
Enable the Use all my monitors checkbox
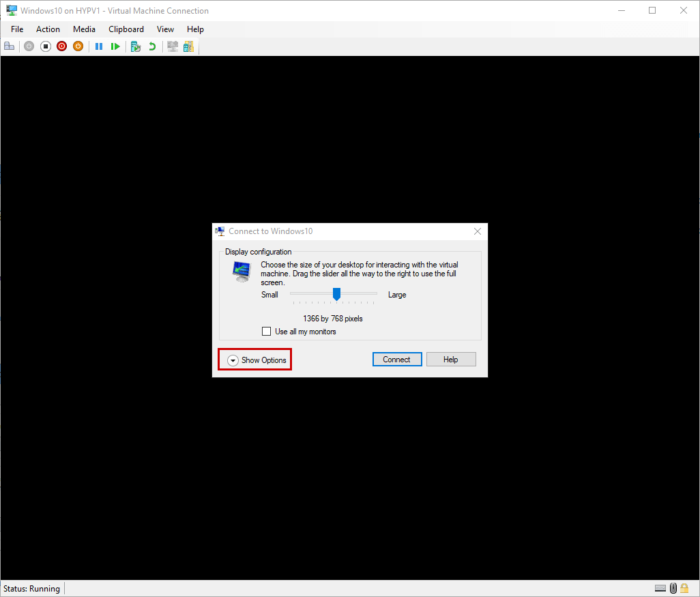(267, 332)
